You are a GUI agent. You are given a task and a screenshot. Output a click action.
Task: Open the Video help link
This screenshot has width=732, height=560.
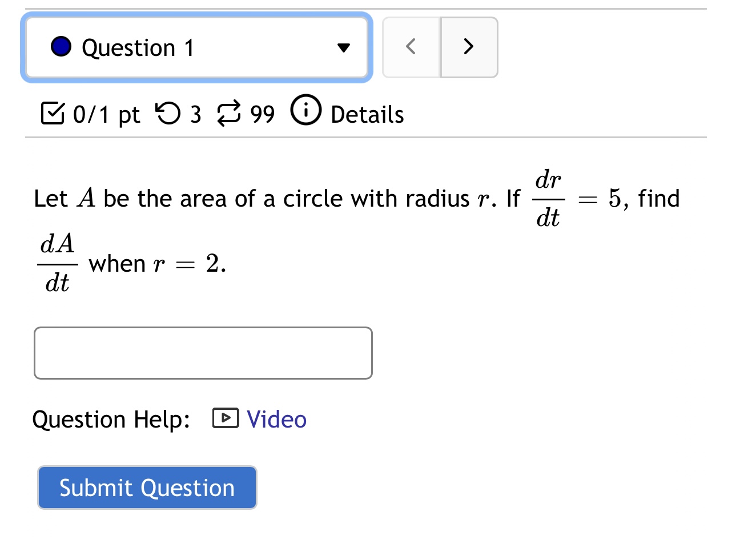coord(276,418)
